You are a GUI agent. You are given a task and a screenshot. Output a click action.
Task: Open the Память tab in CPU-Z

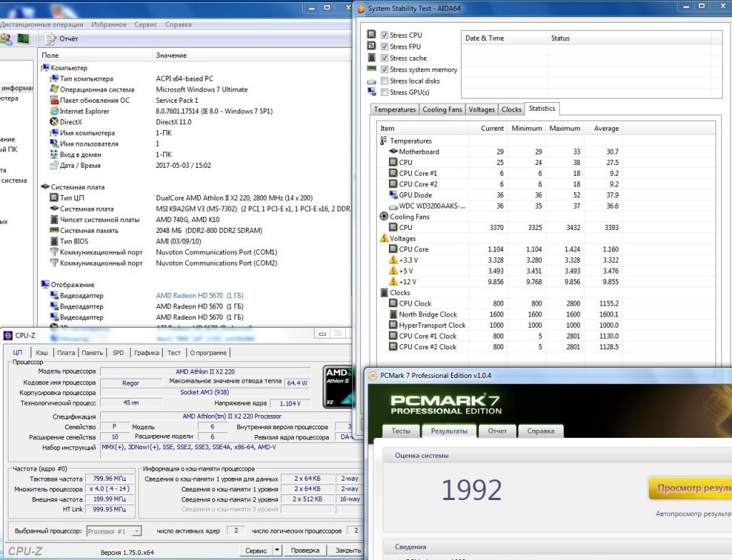point(92,353)
